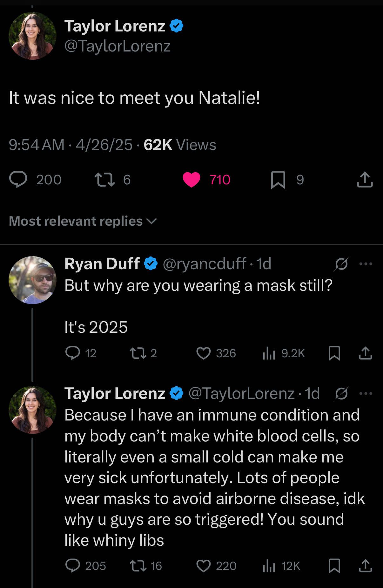Reply to Ryan Duff's mask comment

(73, 353)
